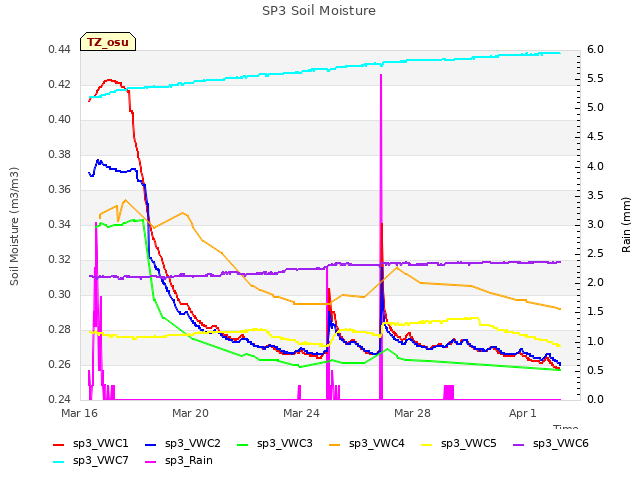
Task: Click the TZ_osu label box
Action: (108, 42)
